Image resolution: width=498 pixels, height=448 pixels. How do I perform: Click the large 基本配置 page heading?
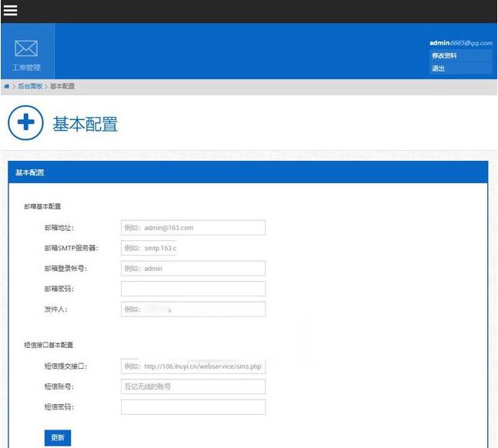click(85, 124)
